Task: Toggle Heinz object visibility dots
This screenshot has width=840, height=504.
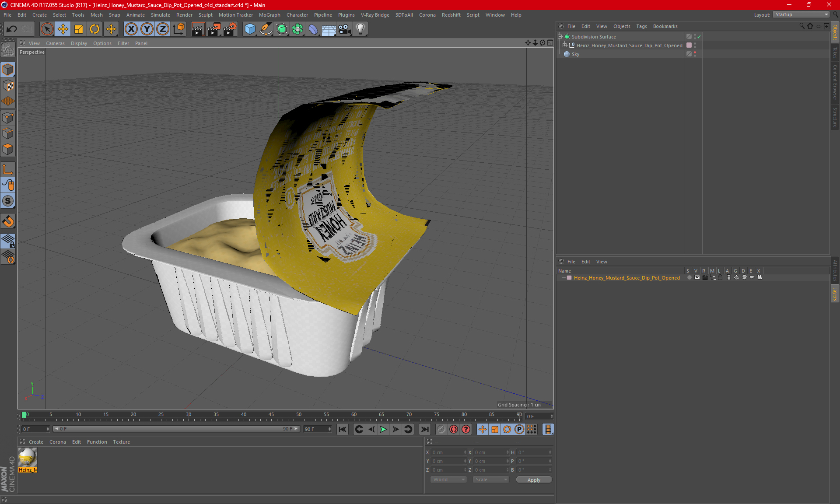Action: point(695,45)
